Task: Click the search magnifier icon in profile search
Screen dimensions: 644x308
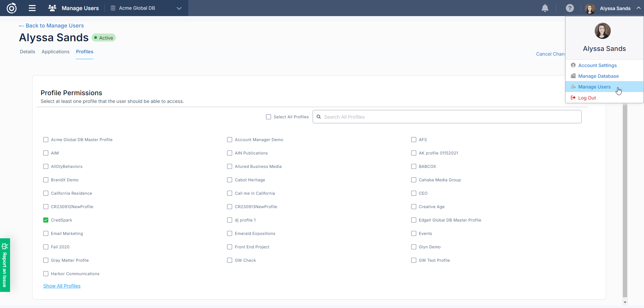Action: [x=319, y=117]
